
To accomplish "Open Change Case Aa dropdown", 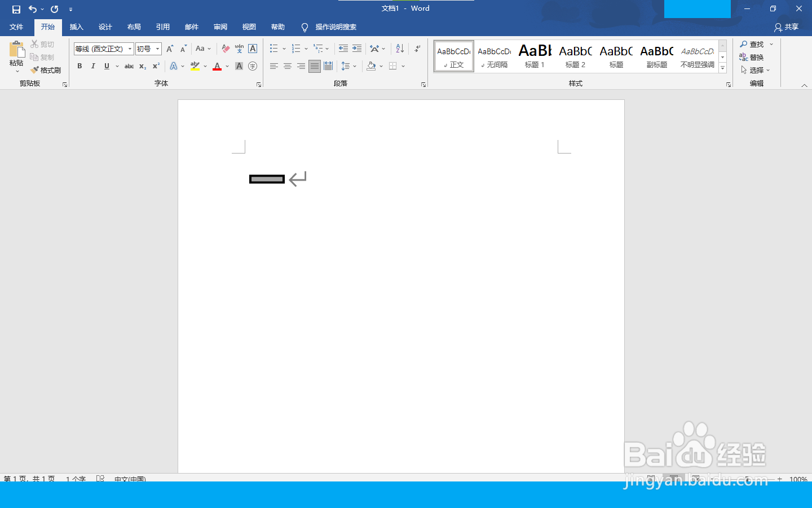I will (x=203, y=49).
